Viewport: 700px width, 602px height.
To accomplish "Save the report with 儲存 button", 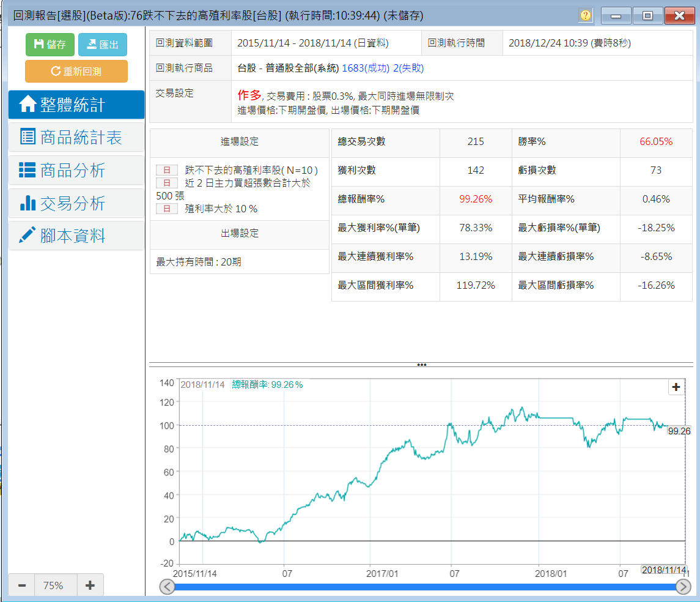I will click(x=50, y=45).
